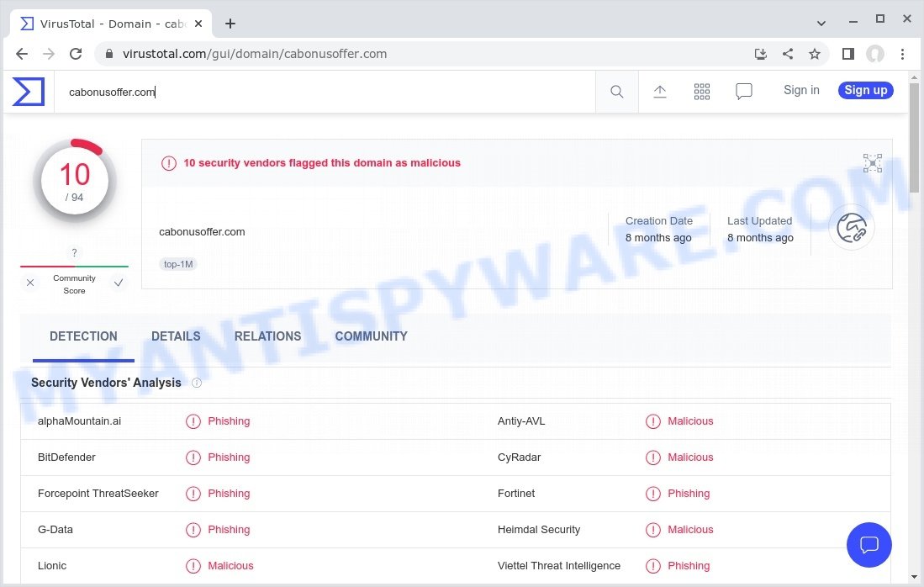
Task: Click the page vertical scrollbar thumb
Action: pyautogui.click(x=914, y=137)
